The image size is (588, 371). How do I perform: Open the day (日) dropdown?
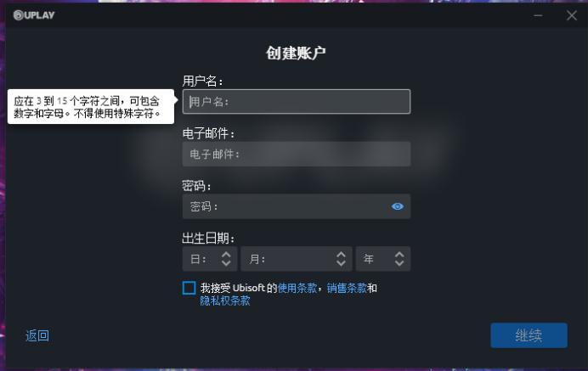coord(210,259)
